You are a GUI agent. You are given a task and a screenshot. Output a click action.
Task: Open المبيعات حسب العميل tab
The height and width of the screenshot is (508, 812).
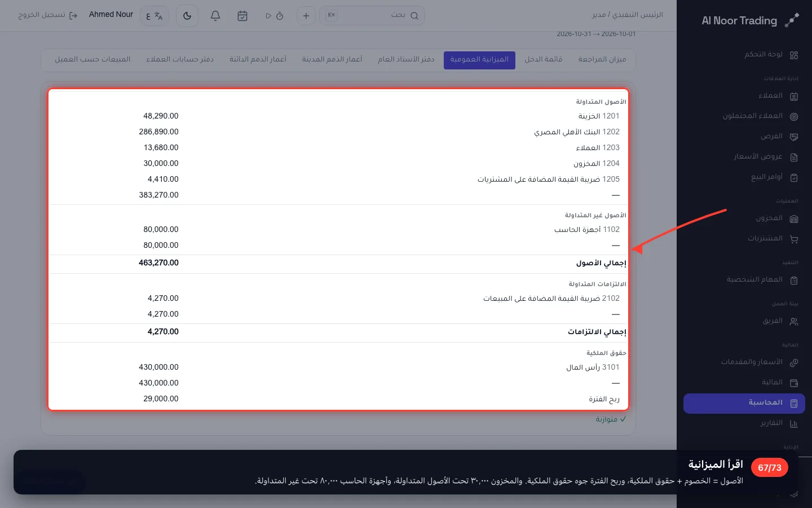click(92, 59)
